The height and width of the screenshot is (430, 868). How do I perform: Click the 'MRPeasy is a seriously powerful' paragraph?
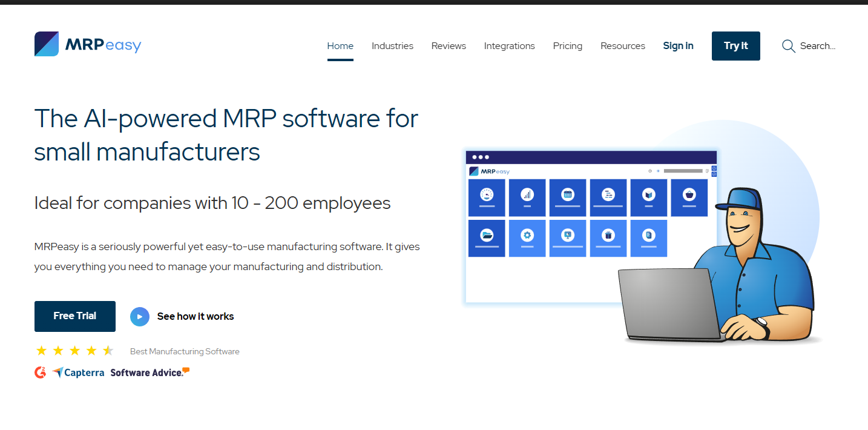[x=227, y=257]
